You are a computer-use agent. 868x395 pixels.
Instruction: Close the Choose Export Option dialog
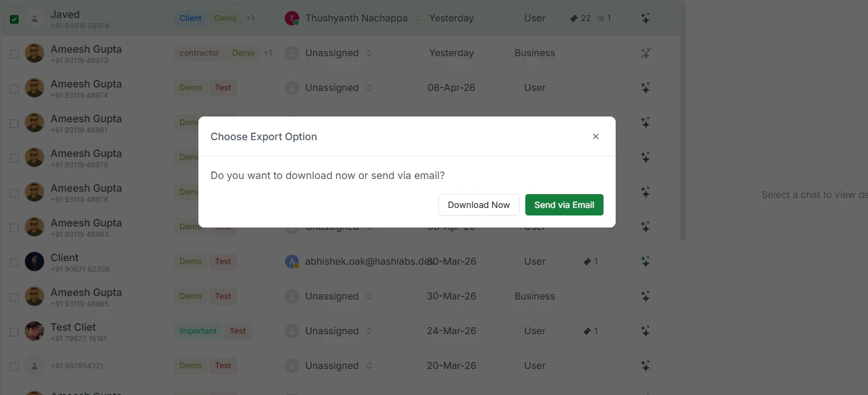click(x=595, y=137)
